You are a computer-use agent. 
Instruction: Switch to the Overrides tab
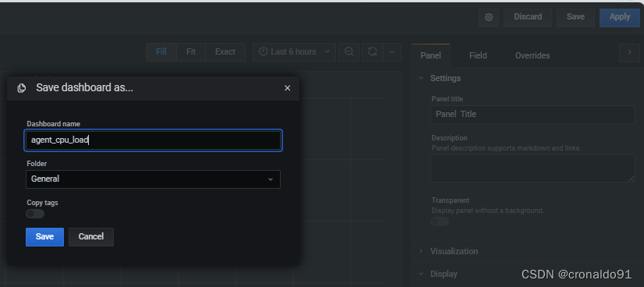click(x=533, y=55)
